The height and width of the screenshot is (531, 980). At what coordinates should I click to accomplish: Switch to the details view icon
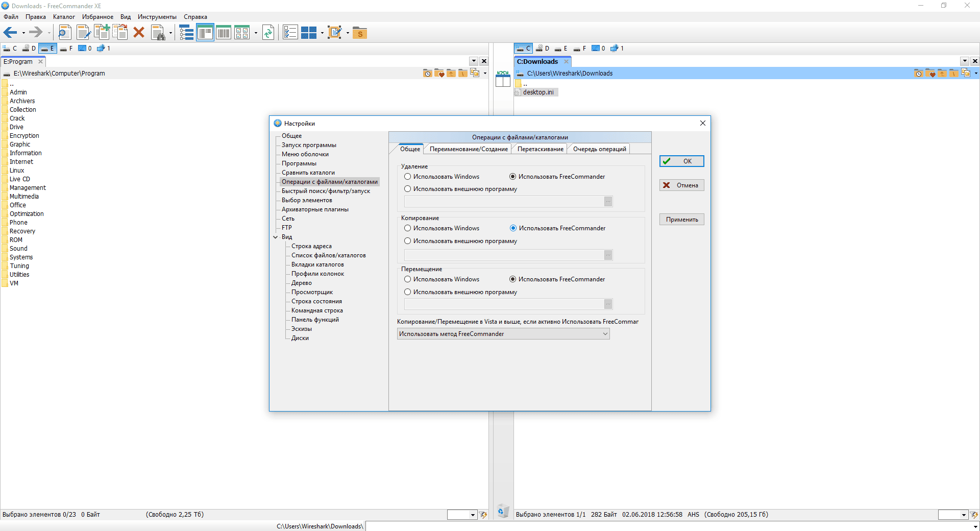205,33
